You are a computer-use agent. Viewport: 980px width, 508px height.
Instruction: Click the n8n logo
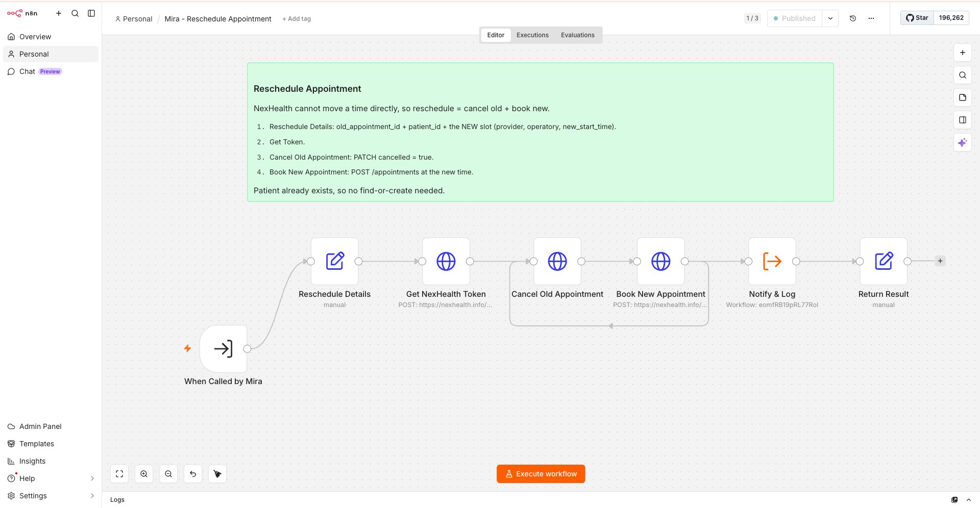click(x=22, y=13)
